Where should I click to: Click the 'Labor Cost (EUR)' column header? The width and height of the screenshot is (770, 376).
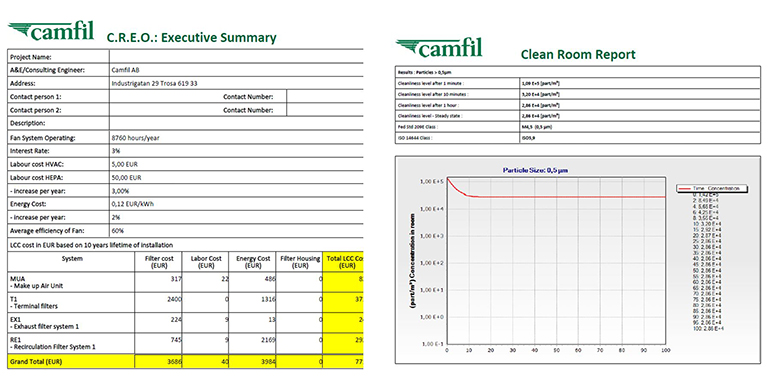[206, 262]
